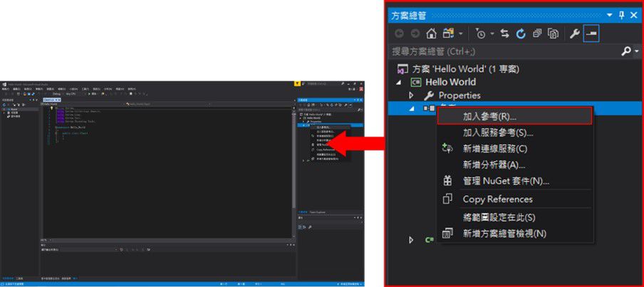Select the 方案 'Hello World' (1 專案) row
Screen dimensions: 644x287
[514, 68]
